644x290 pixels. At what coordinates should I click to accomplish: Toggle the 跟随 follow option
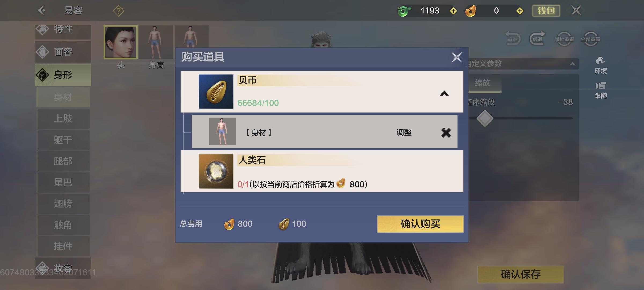(601, 90)
